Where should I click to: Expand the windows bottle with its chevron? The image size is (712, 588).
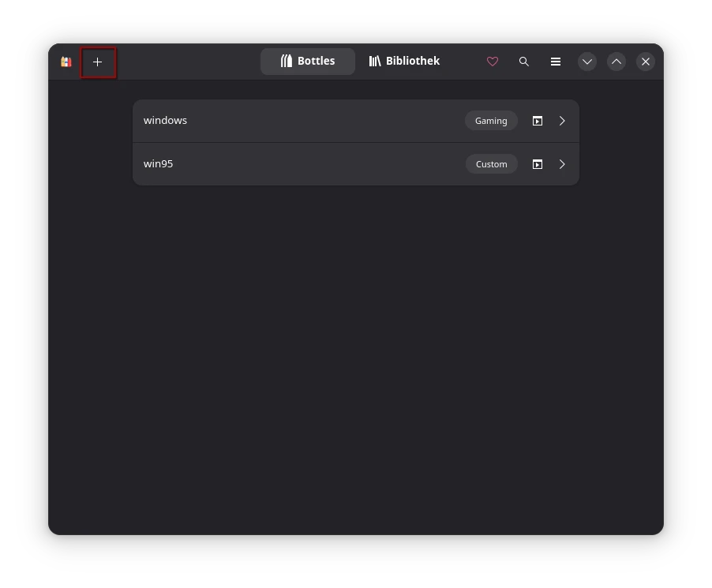point(562,121)
